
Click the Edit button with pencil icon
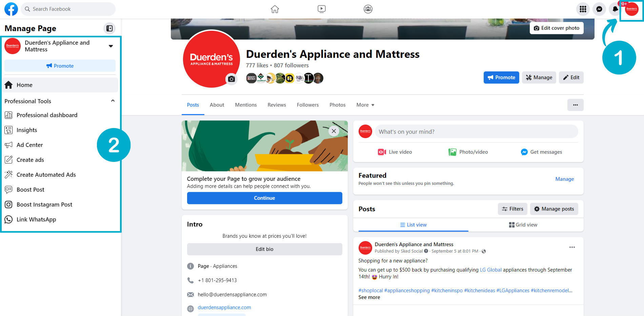point(571,78)
